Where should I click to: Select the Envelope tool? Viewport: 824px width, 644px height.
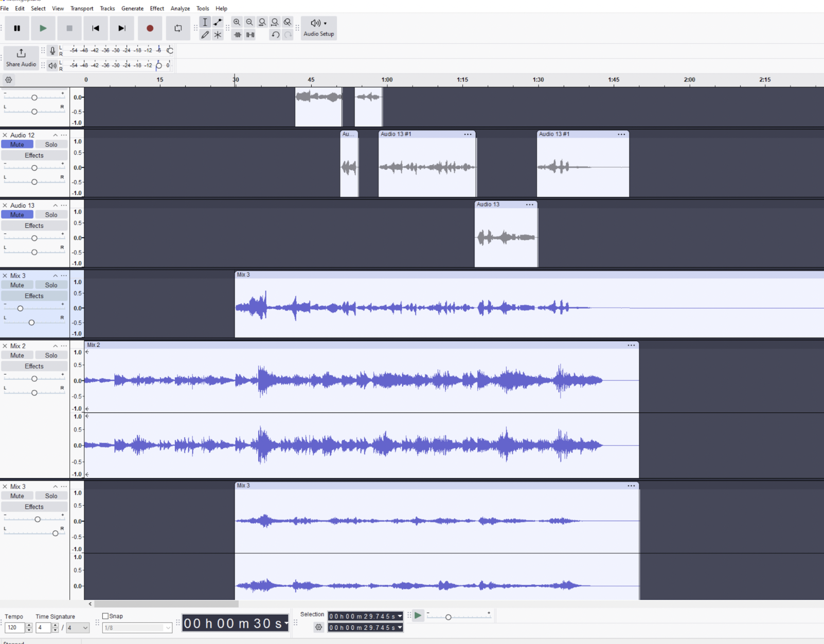point(218,22)
